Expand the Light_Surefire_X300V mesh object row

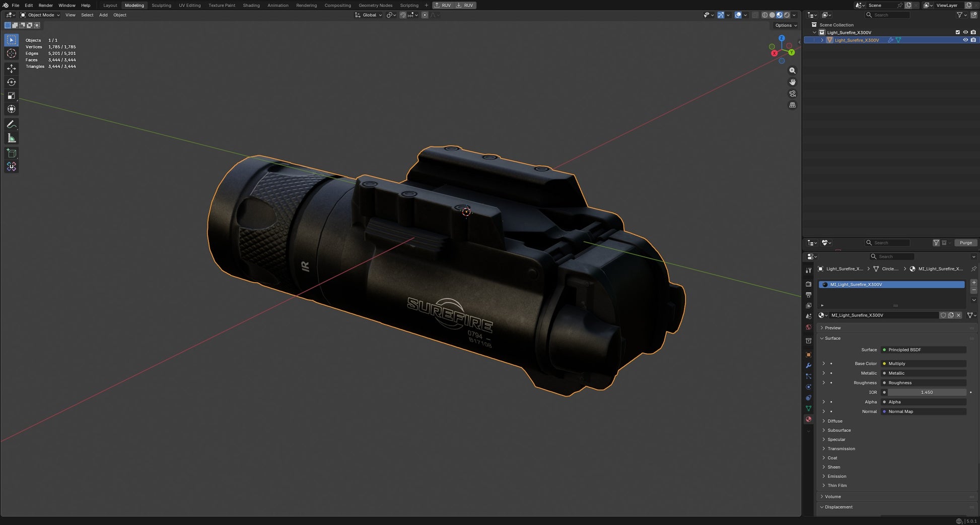tap(822, 40)
